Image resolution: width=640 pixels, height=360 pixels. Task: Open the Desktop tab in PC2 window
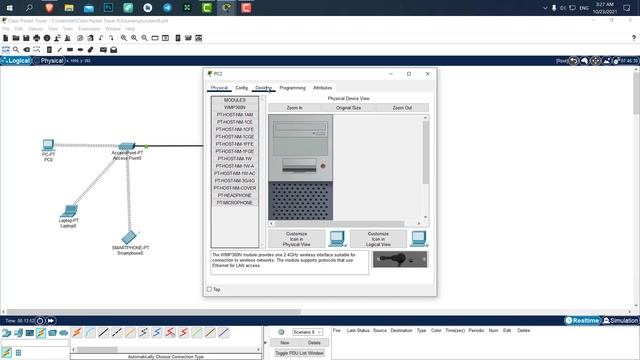[x=263, y=88]
